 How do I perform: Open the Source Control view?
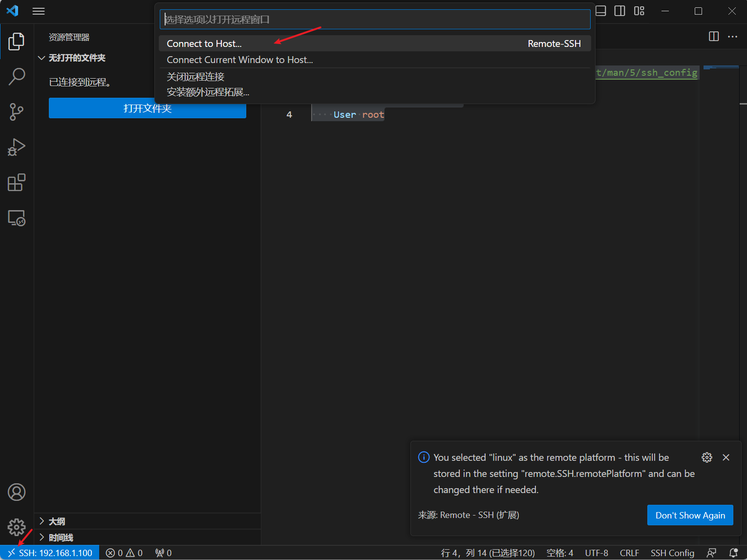click(x=17, y=112)
